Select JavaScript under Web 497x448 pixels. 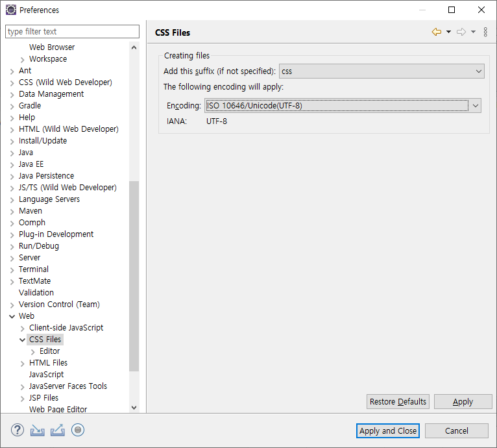[46, 375]
